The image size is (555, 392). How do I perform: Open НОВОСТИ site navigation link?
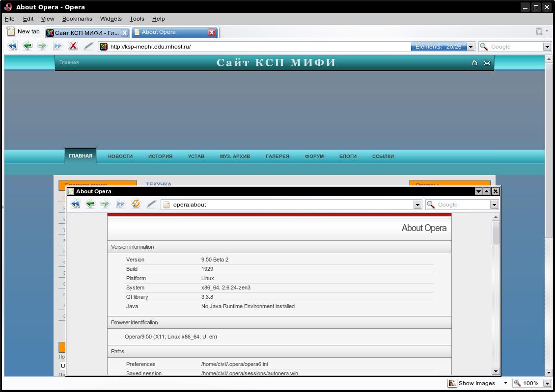(x=120, y=156)
